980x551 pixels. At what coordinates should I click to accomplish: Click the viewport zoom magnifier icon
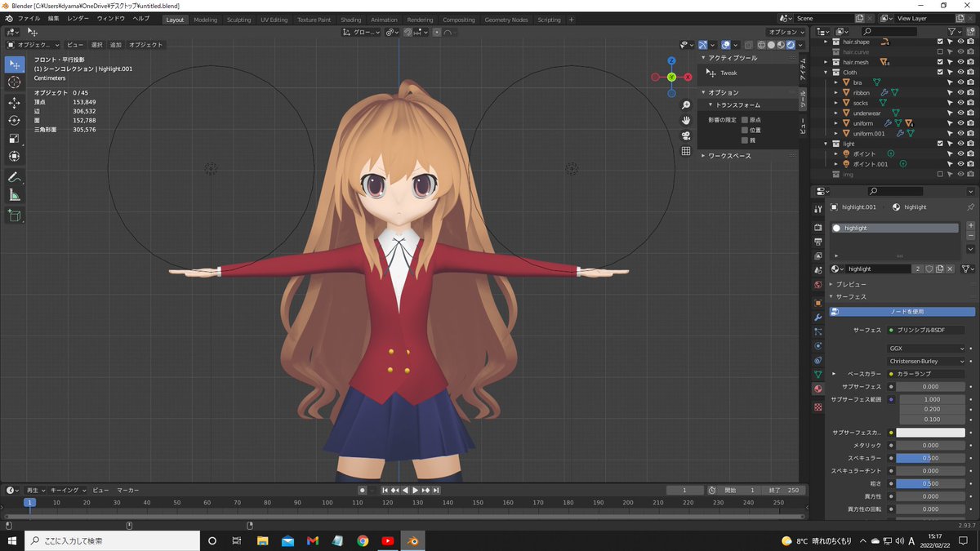click(x=686, y=105)
